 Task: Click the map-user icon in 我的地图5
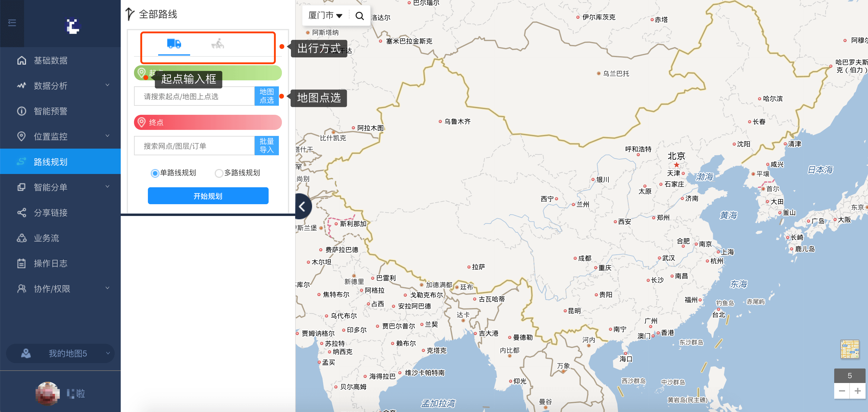tap(26, 353)
